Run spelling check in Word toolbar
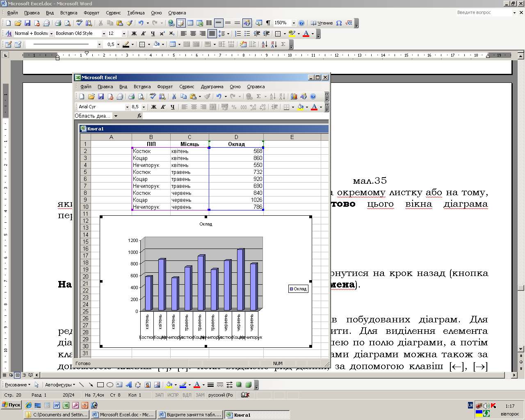This screenshot has width=525, height=420. point(79,23)
